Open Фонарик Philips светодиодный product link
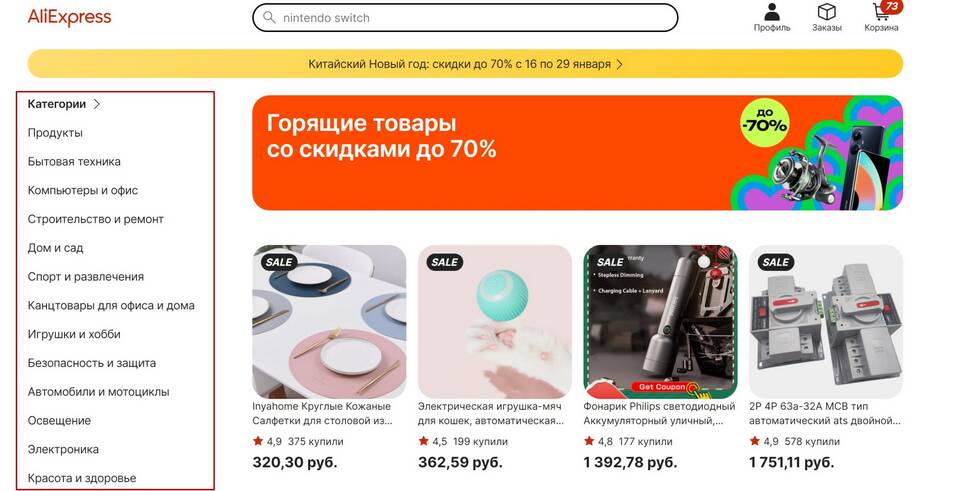 tap(659, 413)
